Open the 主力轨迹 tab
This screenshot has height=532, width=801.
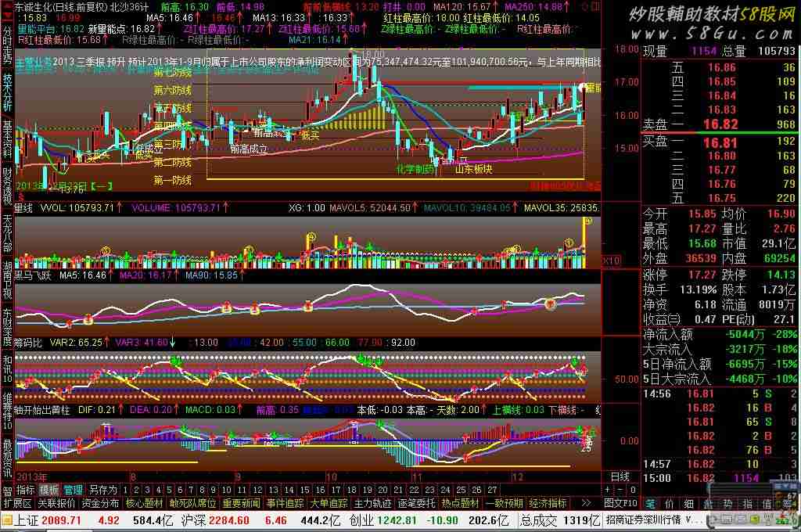click(x=373, y=503)
